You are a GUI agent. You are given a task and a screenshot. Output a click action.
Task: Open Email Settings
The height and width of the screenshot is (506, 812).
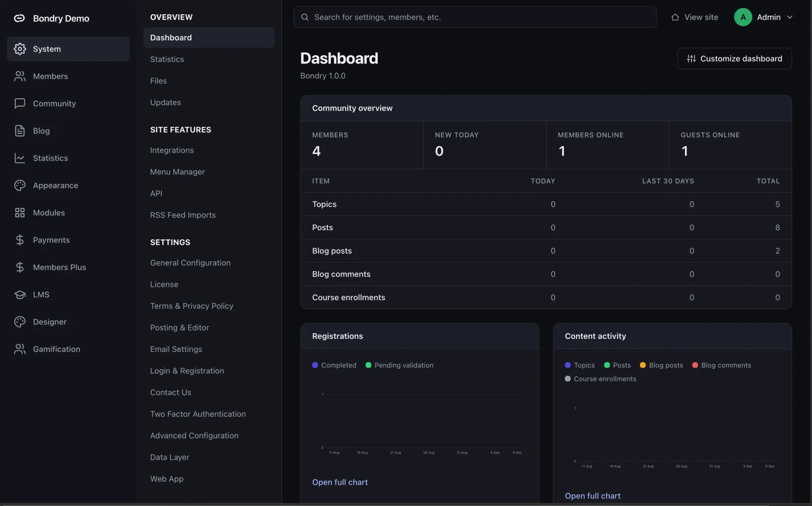click(176, 349)
